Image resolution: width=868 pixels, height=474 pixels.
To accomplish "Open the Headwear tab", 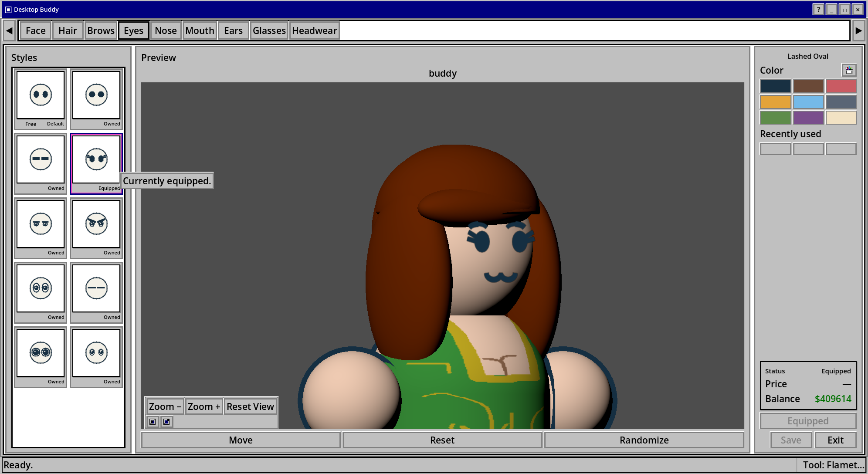I will 314,30.
